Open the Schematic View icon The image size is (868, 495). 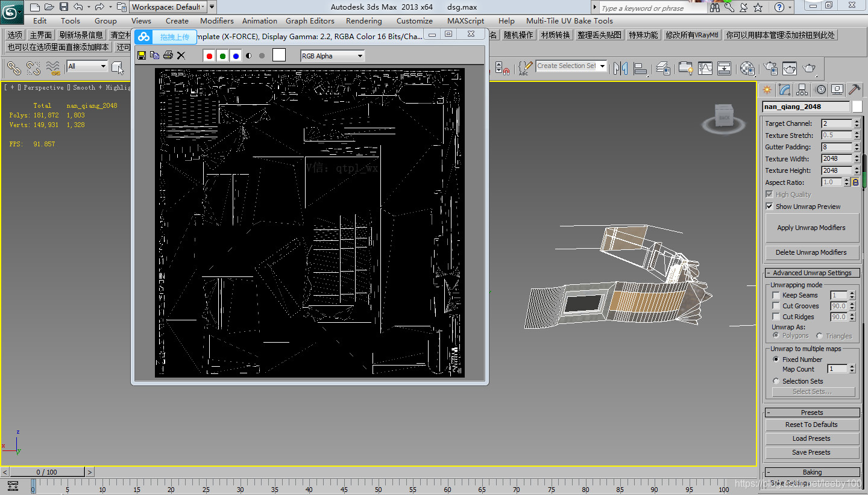tap(724, 67)
